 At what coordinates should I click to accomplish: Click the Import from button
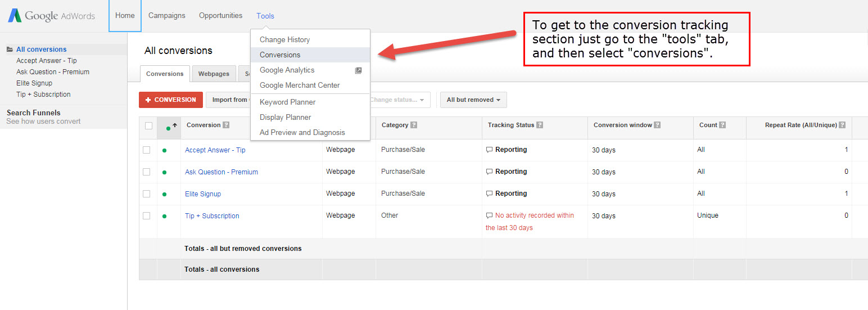228,100
